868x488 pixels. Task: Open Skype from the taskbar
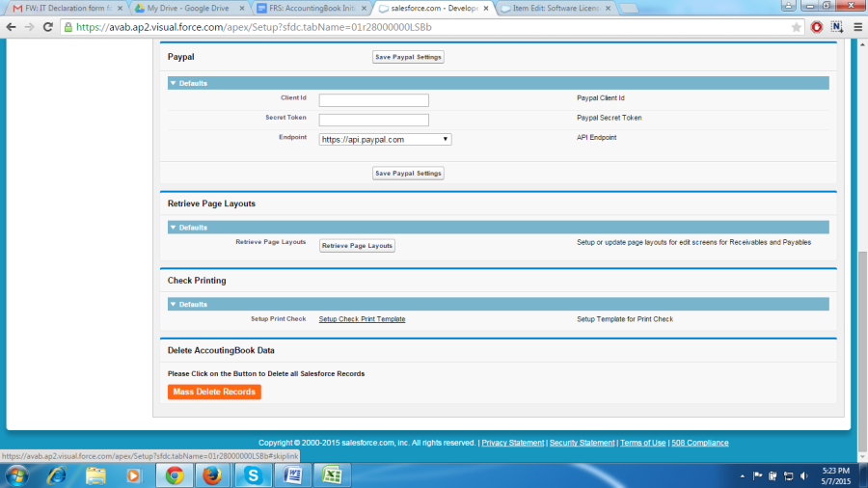(x=253, y=474)
